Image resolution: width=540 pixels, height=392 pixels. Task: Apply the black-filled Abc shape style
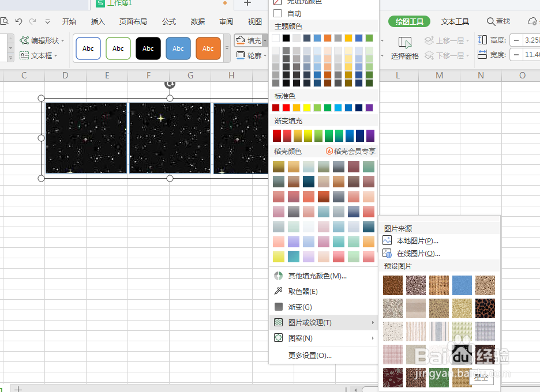tap(148, 48)
